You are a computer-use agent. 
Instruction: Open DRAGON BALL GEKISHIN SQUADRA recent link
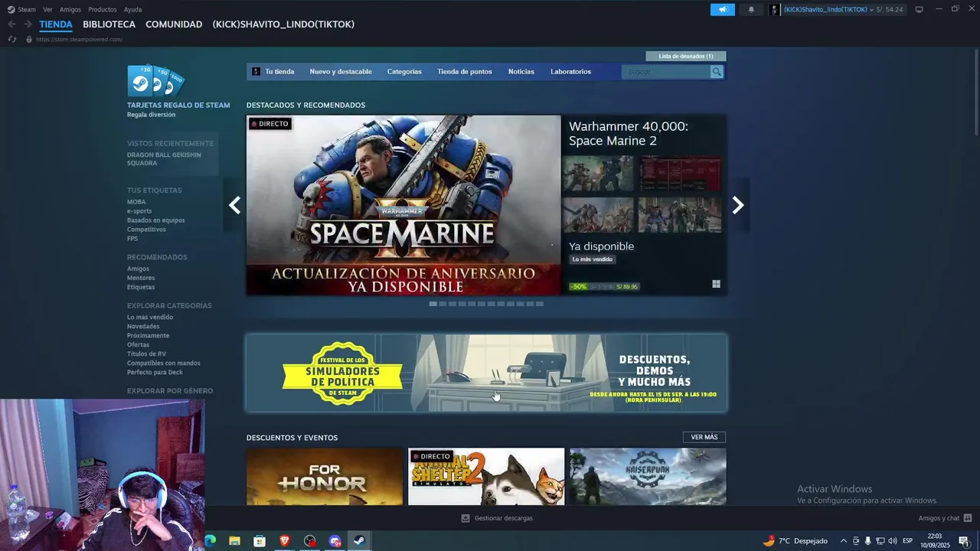pyautogui.click(x=164, y=158)
